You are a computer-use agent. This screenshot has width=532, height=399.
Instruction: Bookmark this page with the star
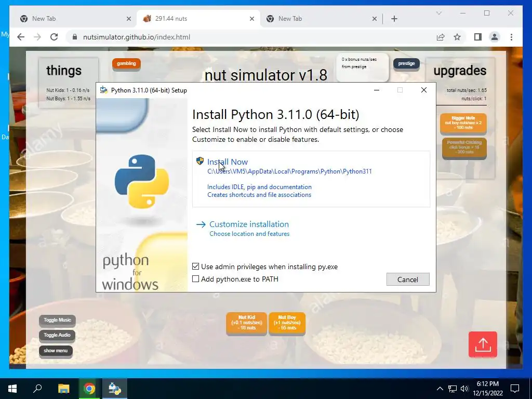click(457, 37)
